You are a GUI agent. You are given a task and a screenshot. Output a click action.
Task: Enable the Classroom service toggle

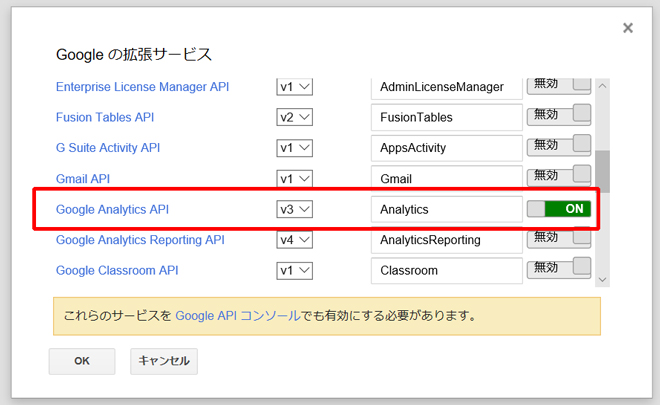[x=559, y=268]
